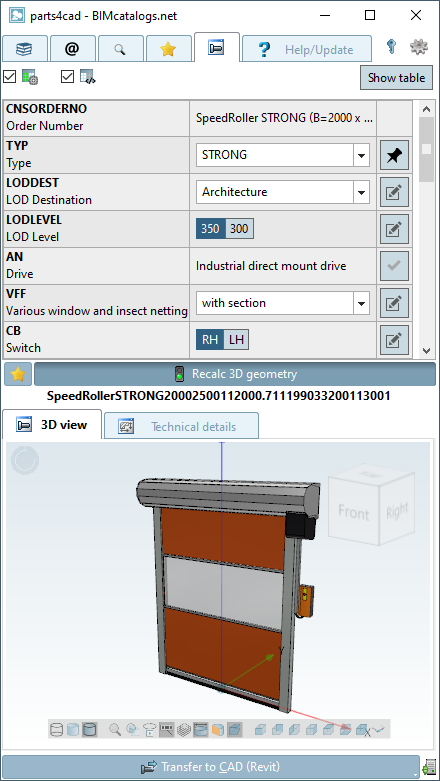440x781 pixels.
Task: Click the parameter table vertical scrollbar thumb
Action: pos(426,149)
